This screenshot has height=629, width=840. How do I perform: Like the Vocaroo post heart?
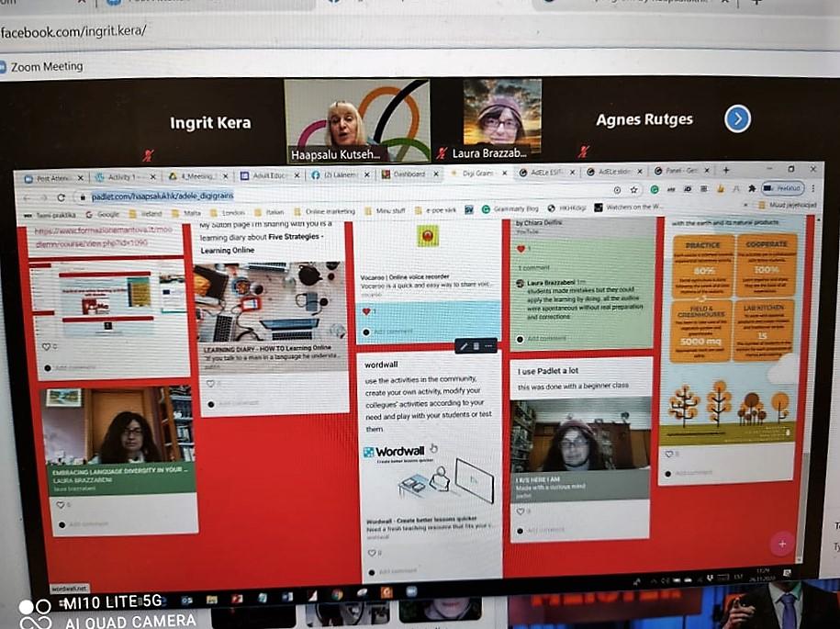pyautogui.click(x=366, y=311)
